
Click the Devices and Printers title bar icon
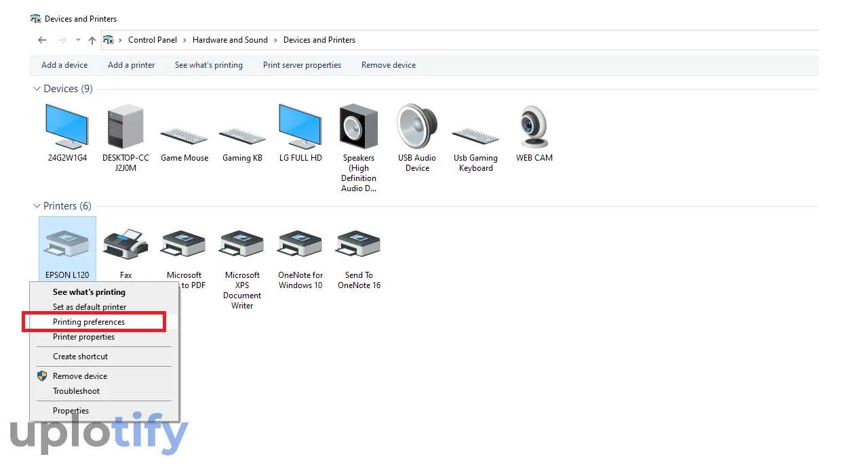pos(36,18)
